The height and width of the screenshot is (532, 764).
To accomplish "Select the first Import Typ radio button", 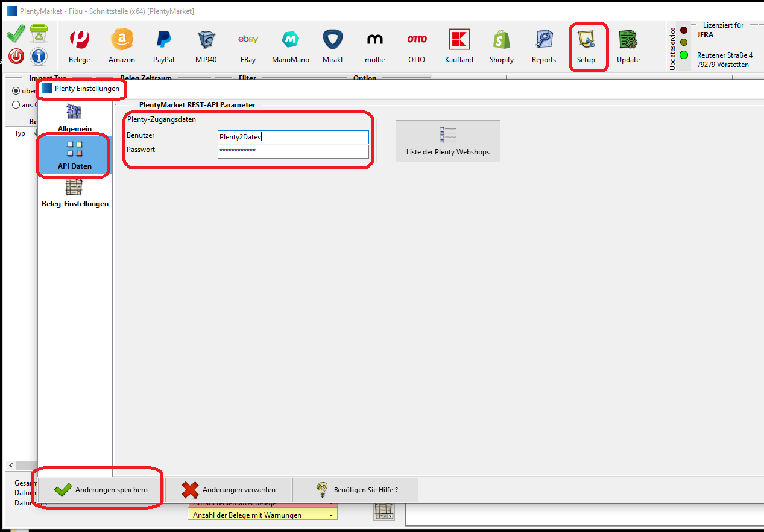I will [x=16, y=91].
